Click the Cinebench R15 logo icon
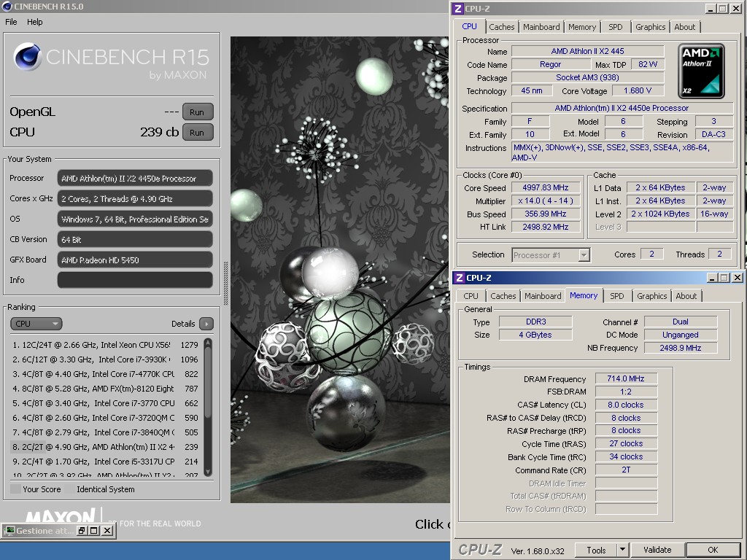The image size is (747, 560). point(27,57)
